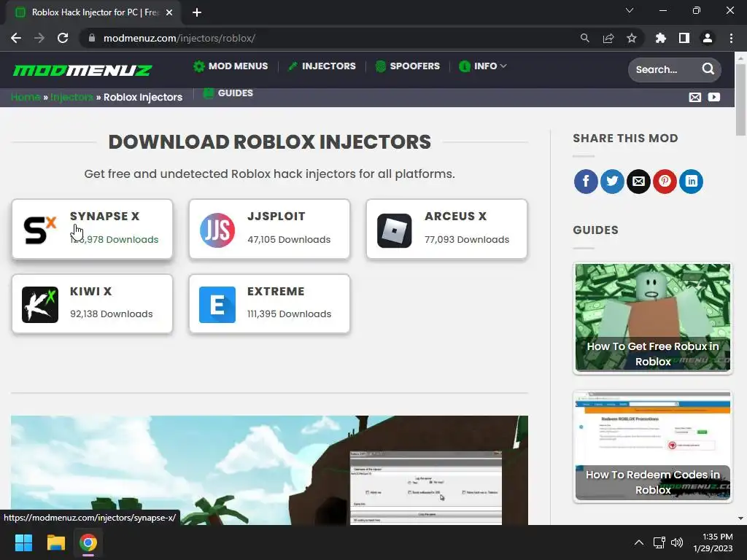Image resolution: width=747 pixels, height=560 pixels.
Task: Click the Arceus X Roblox logo icon
Action: (x=395, y=231)
